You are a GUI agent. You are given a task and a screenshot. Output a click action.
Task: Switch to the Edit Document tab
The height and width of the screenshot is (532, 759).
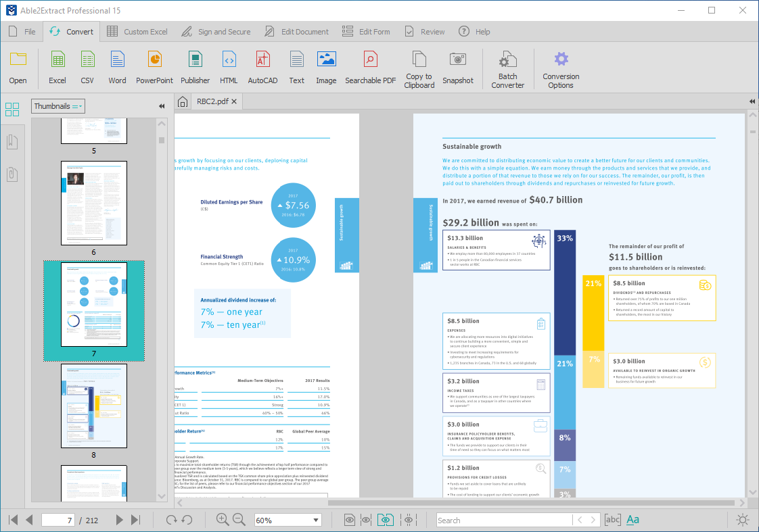click(296, 32)
